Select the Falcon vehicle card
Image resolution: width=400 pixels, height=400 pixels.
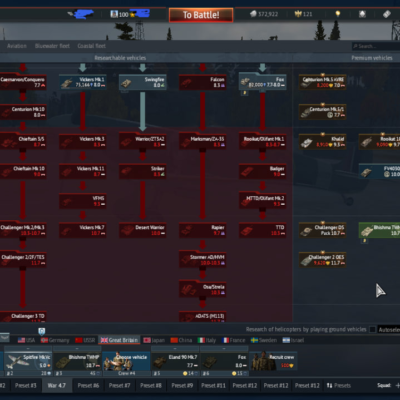(203, 82)
